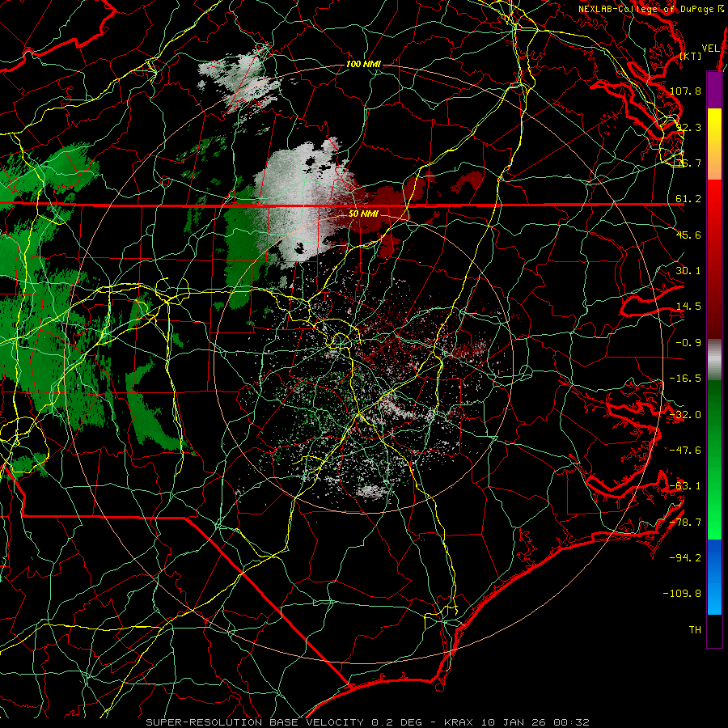Pick the purple segment of the color bar
The height and width of the screenshot is (728, 728).
click(714, 90)
